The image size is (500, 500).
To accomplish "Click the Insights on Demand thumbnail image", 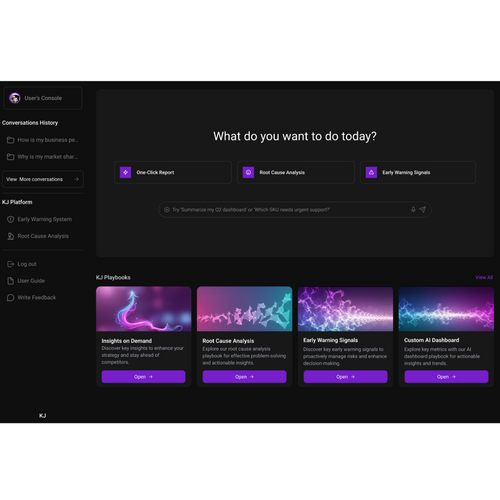I will pyautogui.click(x=144, y=309).
